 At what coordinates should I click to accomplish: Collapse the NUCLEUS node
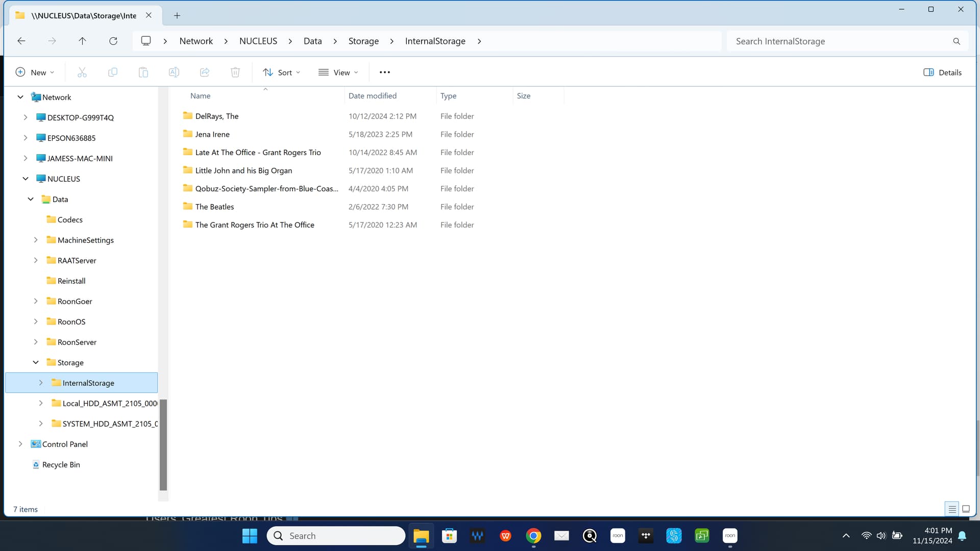pos(26,179)
